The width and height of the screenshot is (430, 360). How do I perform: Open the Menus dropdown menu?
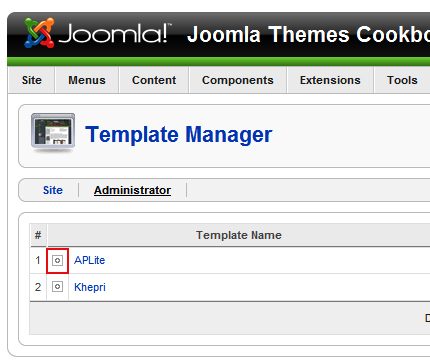[x=87, y=80]
